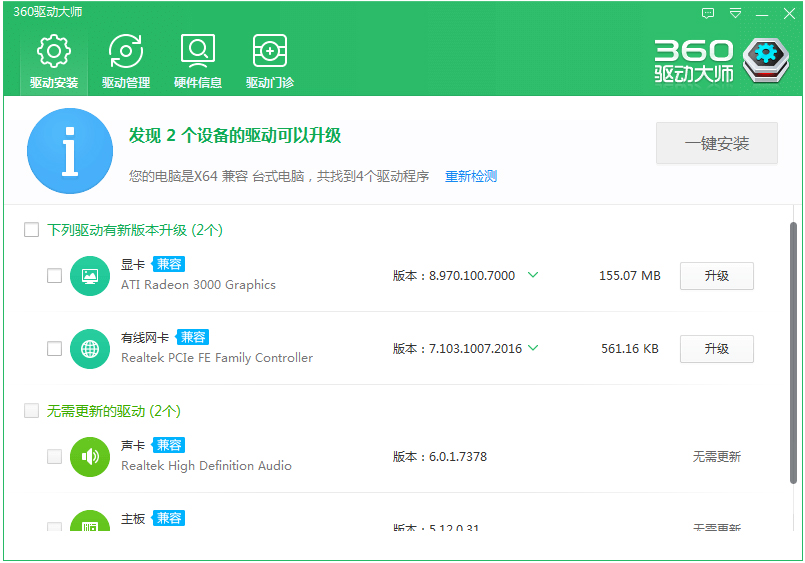Click the 版本：6.0.1.7378 text

[x=439, y=456]
